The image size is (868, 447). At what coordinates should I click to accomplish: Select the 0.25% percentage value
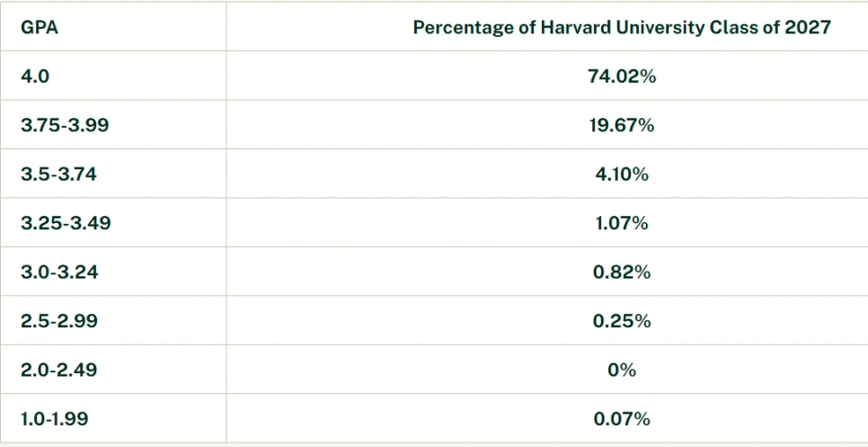coord(622,321)
